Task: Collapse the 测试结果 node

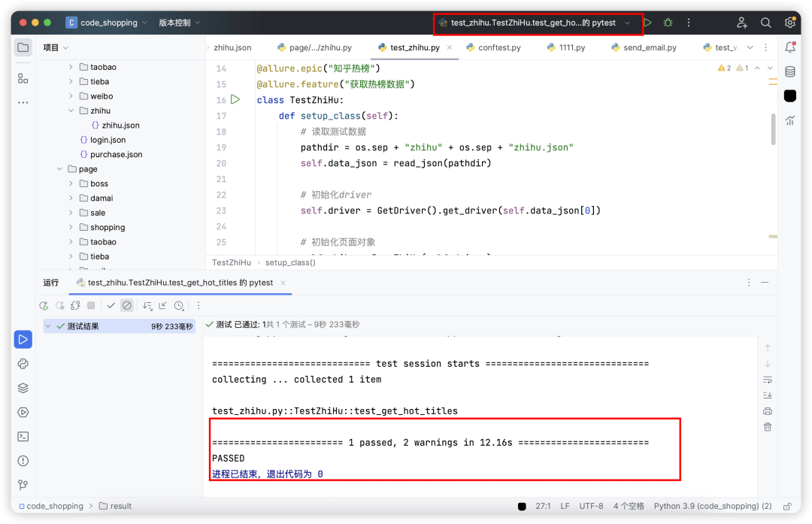Action: point(48,326)
